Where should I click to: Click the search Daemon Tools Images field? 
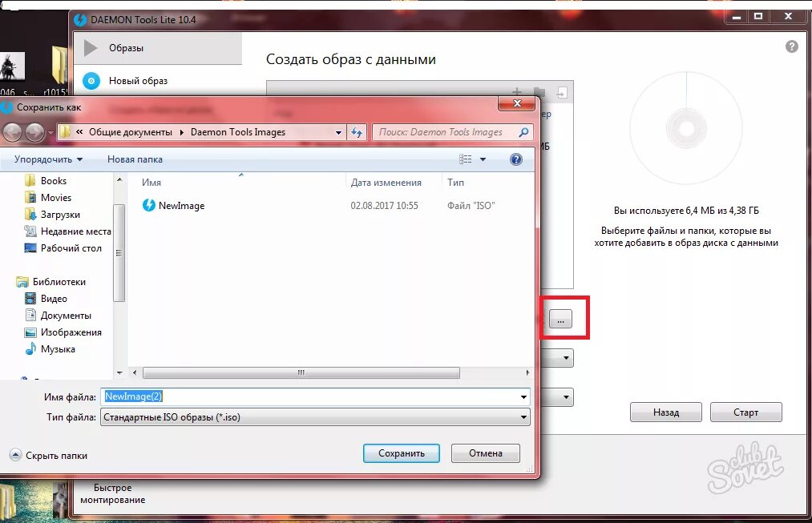pyautogui.click(x=446, y=132)
